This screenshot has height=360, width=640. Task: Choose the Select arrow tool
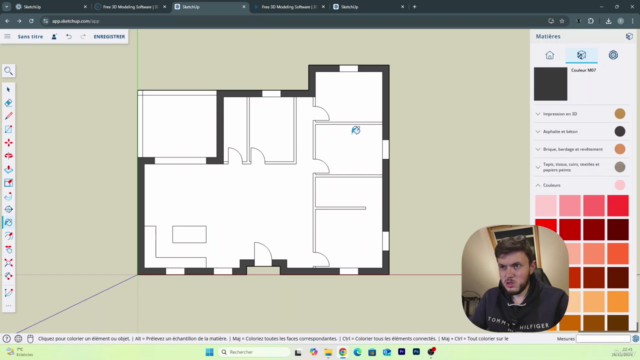(9, 89)
